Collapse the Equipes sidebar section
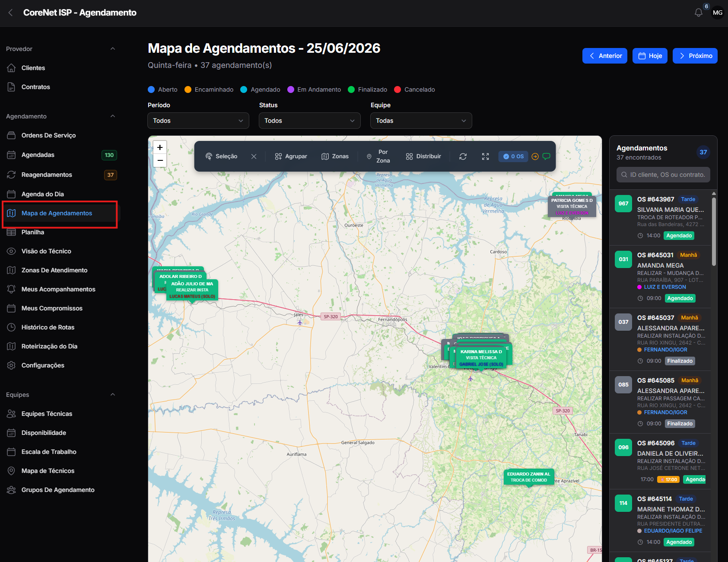This screenshot has height=562, width=728. click(x=113, y=395)
